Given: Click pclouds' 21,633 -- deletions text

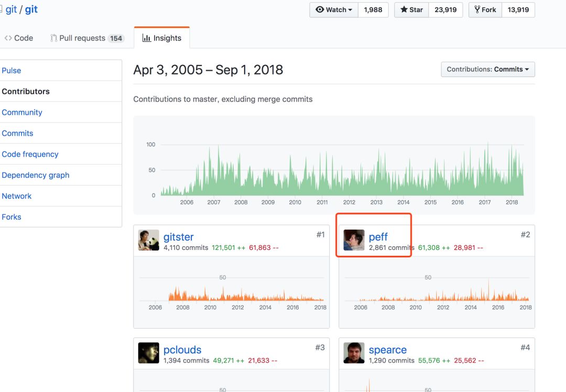Looking at the screenshot, I should point(263,361).
